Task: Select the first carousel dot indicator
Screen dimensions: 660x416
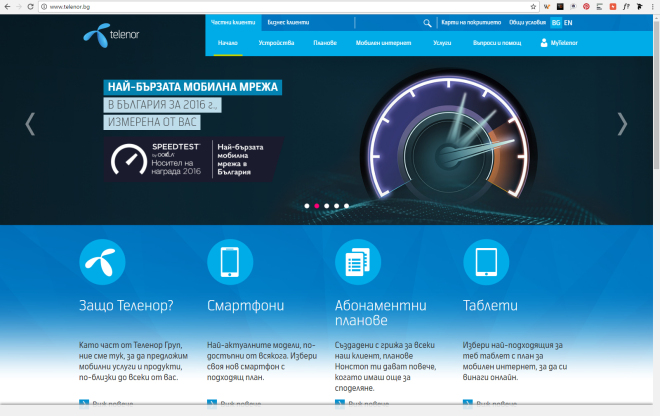Action: tap(307, 205)
